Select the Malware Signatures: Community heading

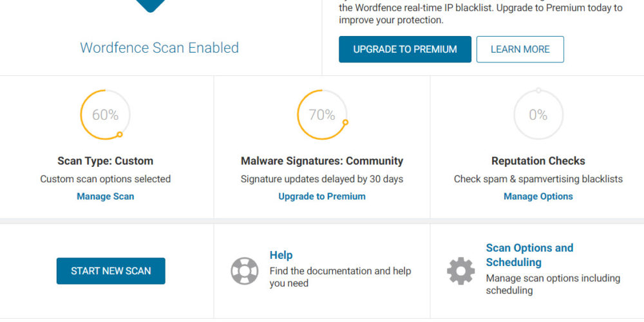322,161
